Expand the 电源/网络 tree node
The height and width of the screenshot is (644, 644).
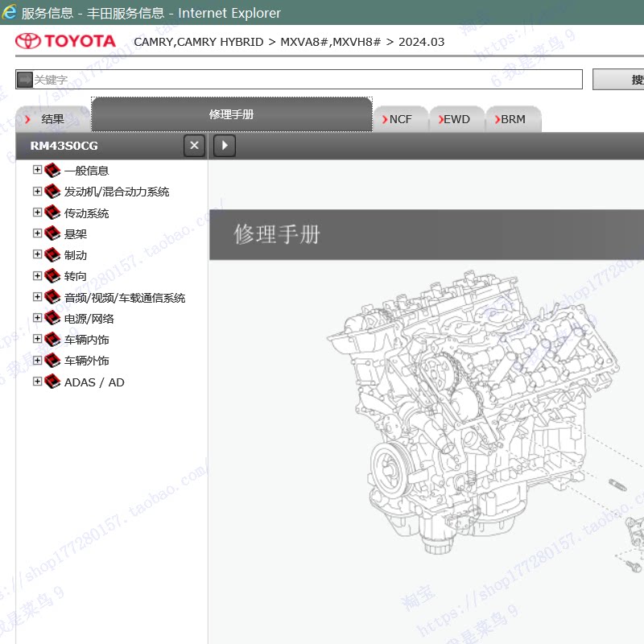pos(37,317)
